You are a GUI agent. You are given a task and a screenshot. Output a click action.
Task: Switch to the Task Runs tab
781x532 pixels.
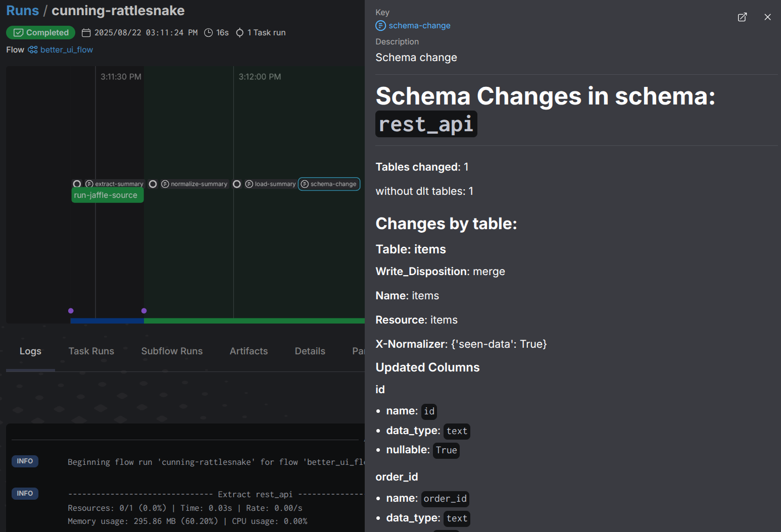(91, 351)
